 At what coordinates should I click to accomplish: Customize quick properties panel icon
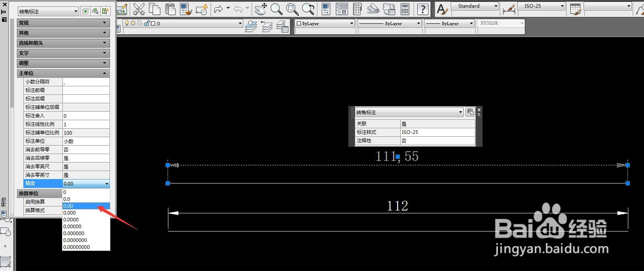point(470,112)
